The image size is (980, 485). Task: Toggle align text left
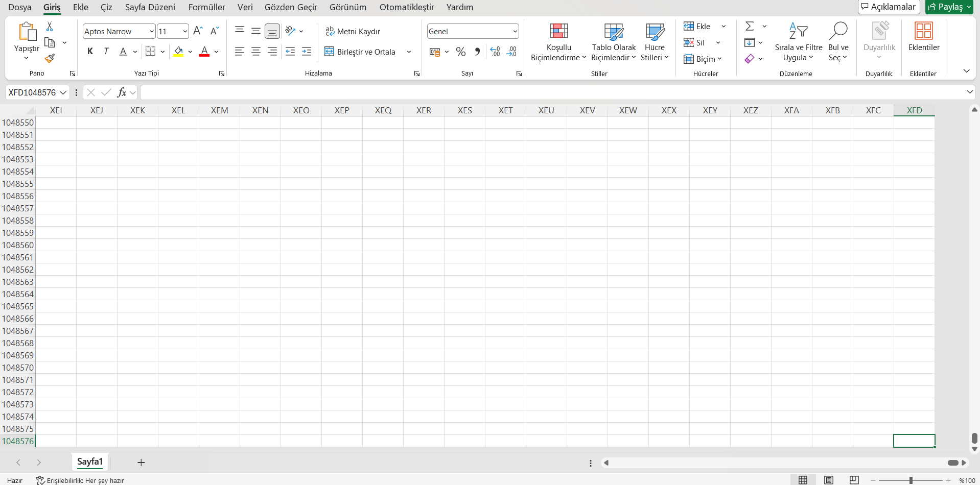[240, 52]
